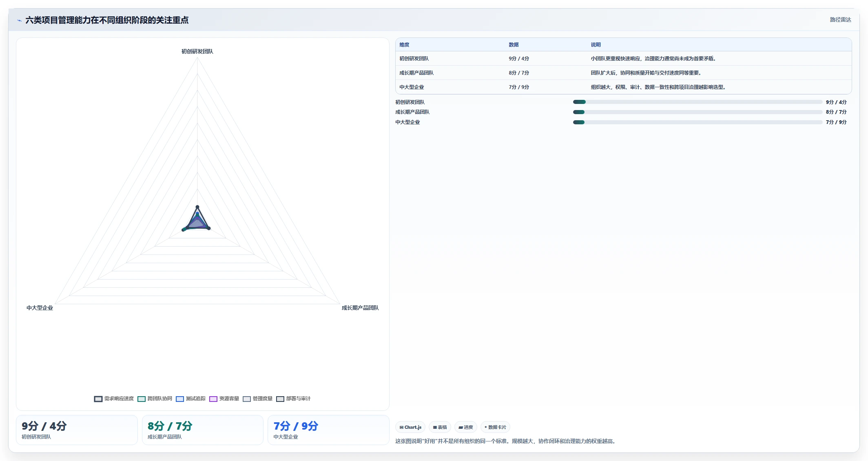Click the 维度 column header

(404, 45)
